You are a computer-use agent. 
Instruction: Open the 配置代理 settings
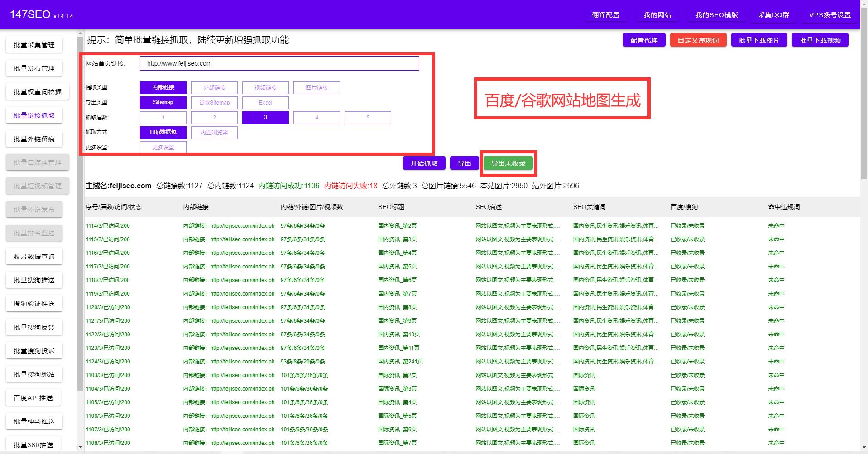643,40
